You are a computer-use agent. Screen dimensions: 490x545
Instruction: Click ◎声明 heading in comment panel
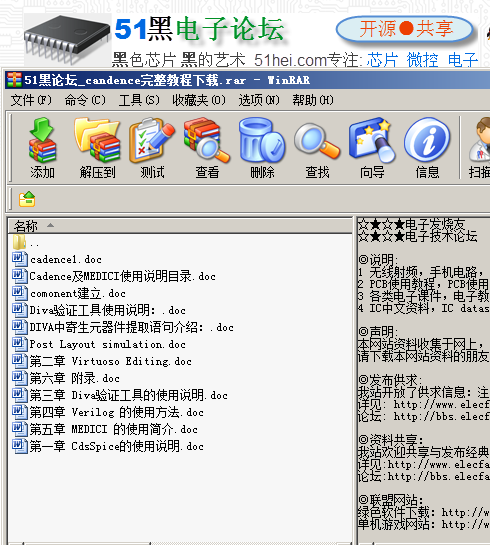coord(378,331)
